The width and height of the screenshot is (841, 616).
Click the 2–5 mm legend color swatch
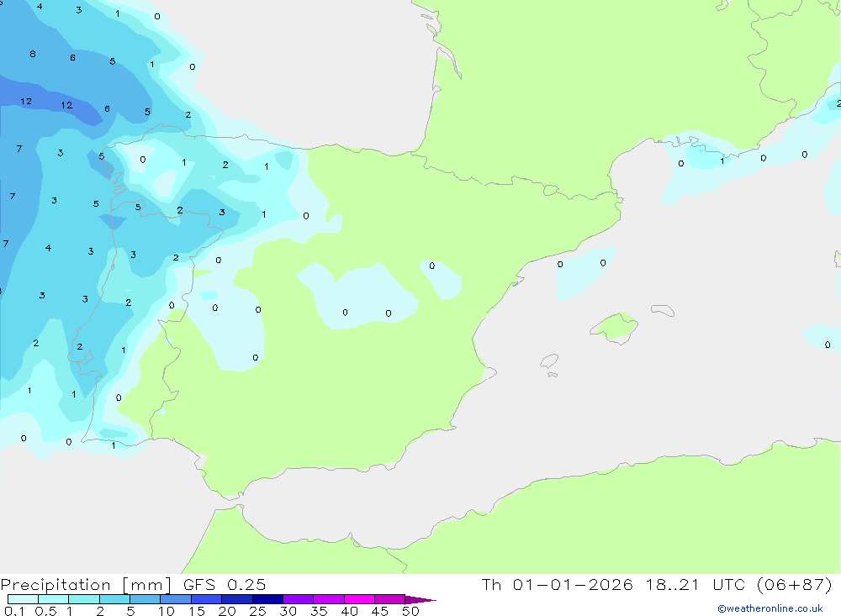(x=114, y=599)
